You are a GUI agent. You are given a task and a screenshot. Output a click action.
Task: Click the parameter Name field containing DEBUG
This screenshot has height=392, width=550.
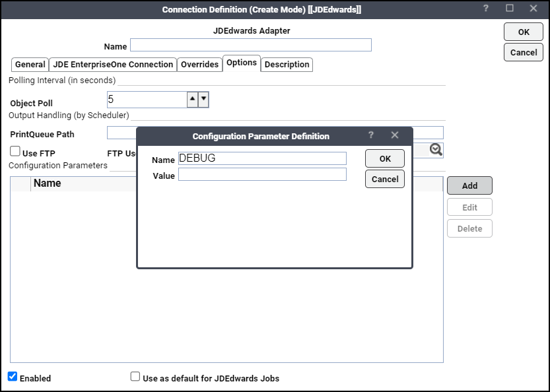coord(262,158)
